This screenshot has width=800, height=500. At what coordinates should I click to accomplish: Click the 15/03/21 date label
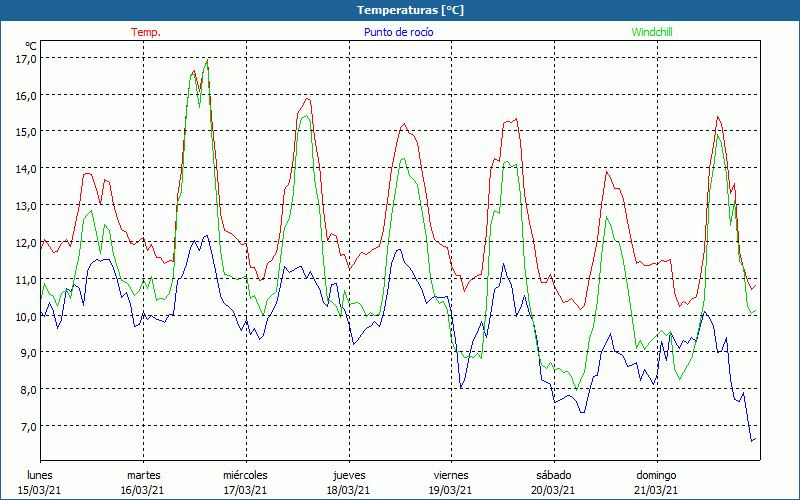(x=40, y=490)
